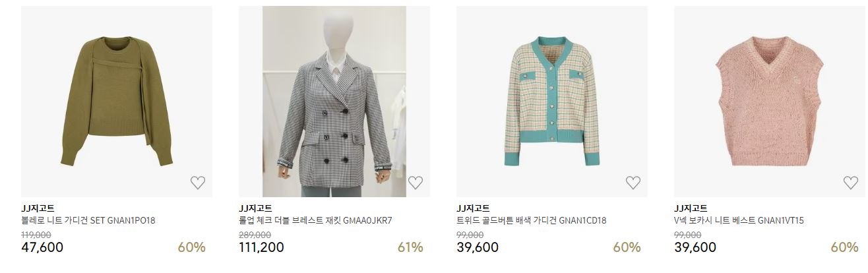
Task: Click the 47,600 sale price
Action: click(42, 247)
